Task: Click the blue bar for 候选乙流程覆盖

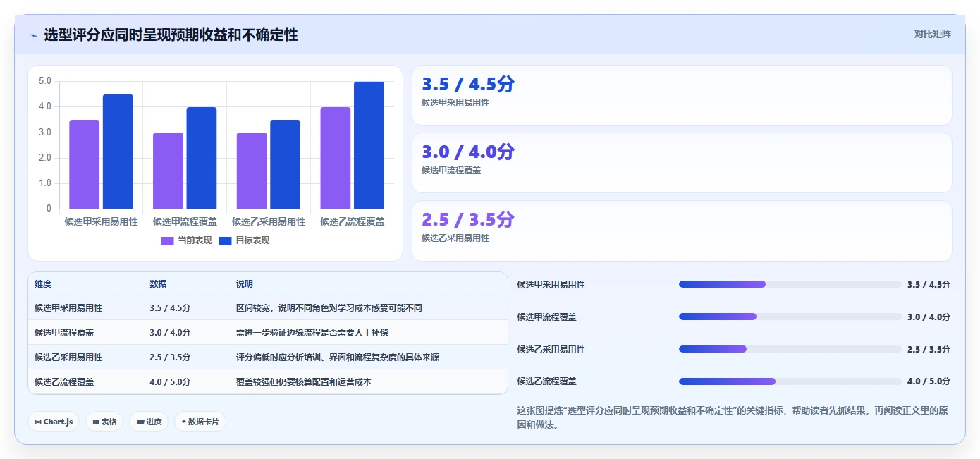Action: 369,145
